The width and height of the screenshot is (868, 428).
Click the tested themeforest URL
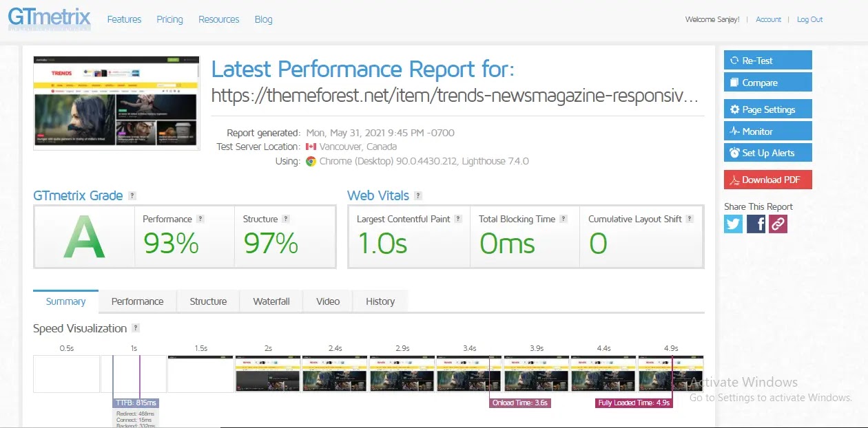(x=455, y=96)
